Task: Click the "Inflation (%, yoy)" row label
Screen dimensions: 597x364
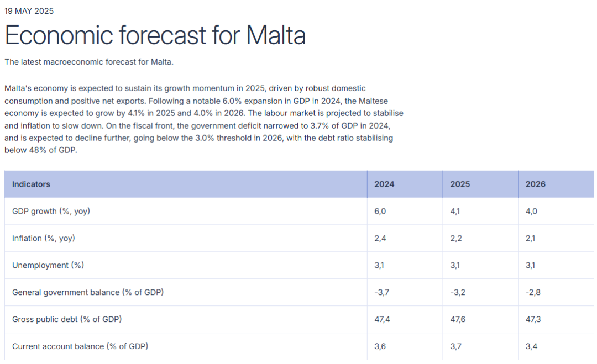Action: coord(44,239)
